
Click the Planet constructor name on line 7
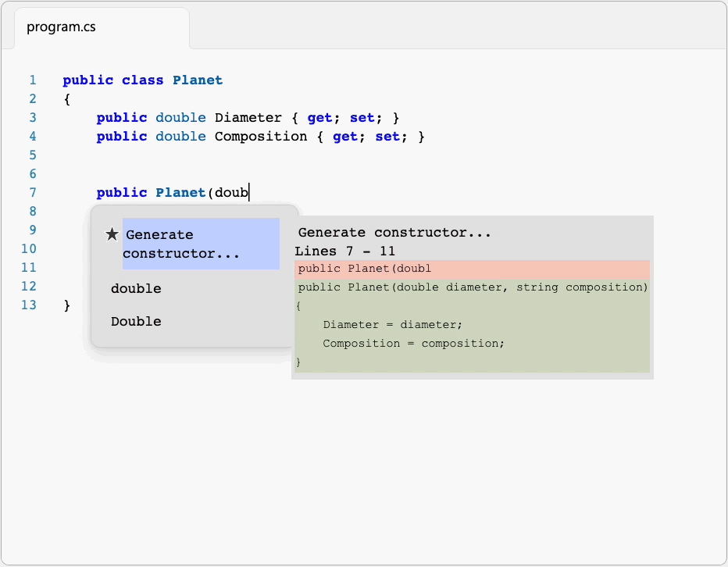180,193
